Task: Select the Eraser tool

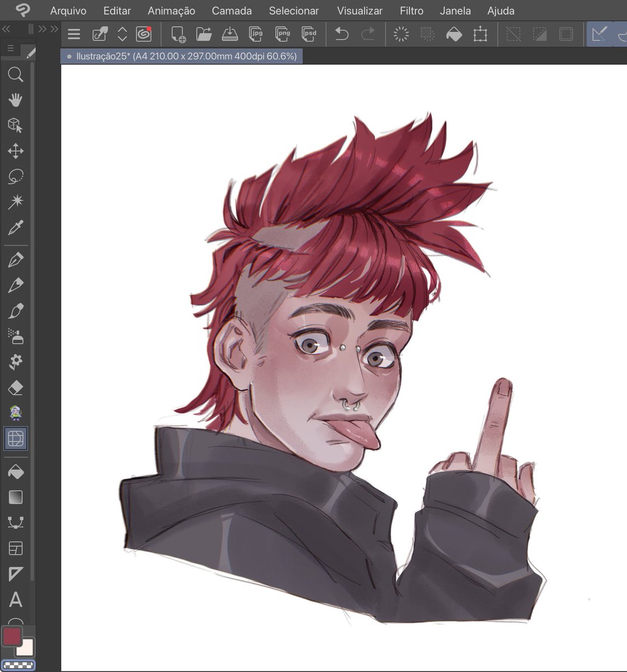Action: 15,387
